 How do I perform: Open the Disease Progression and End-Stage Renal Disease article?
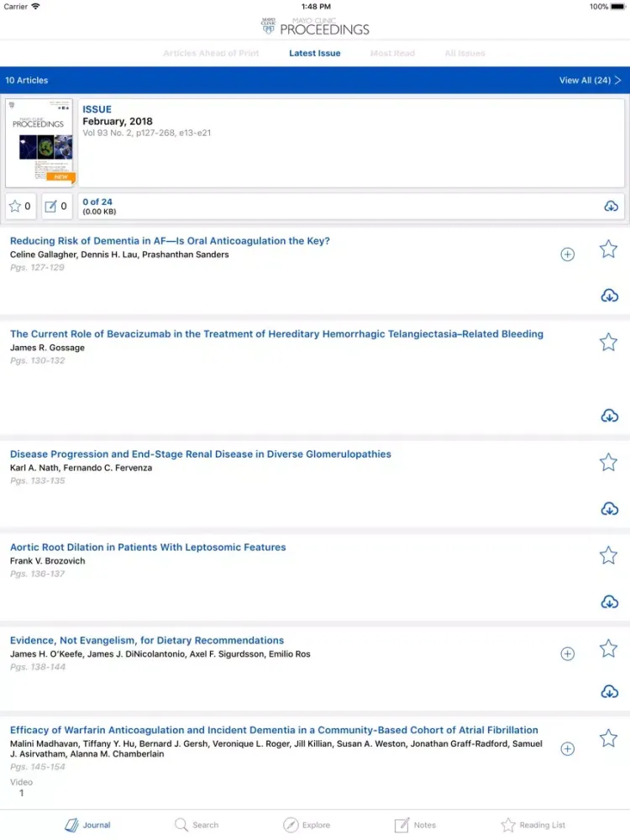(200, 454)
